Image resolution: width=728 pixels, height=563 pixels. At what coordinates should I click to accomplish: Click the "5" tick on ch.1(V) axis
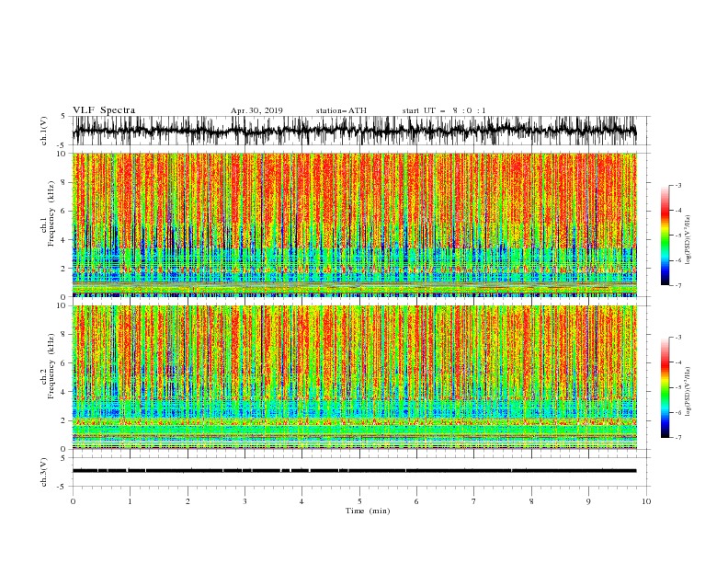point(64,117)
